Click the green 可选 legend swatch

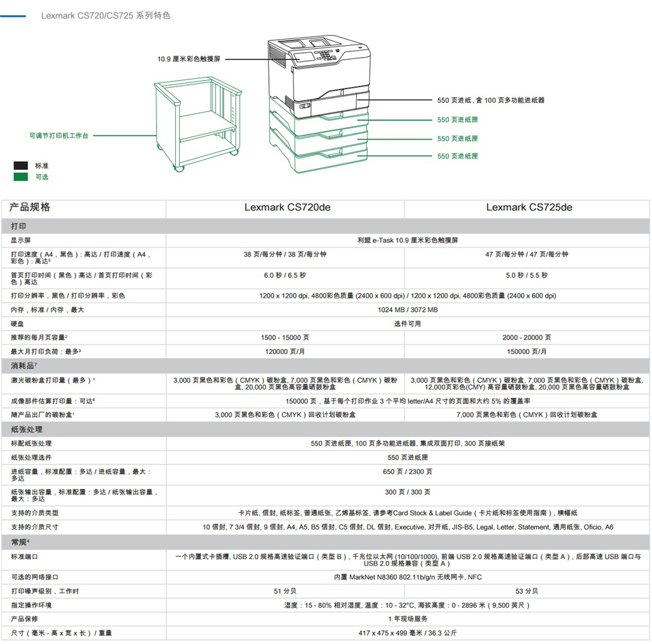[x=21, y=176]
